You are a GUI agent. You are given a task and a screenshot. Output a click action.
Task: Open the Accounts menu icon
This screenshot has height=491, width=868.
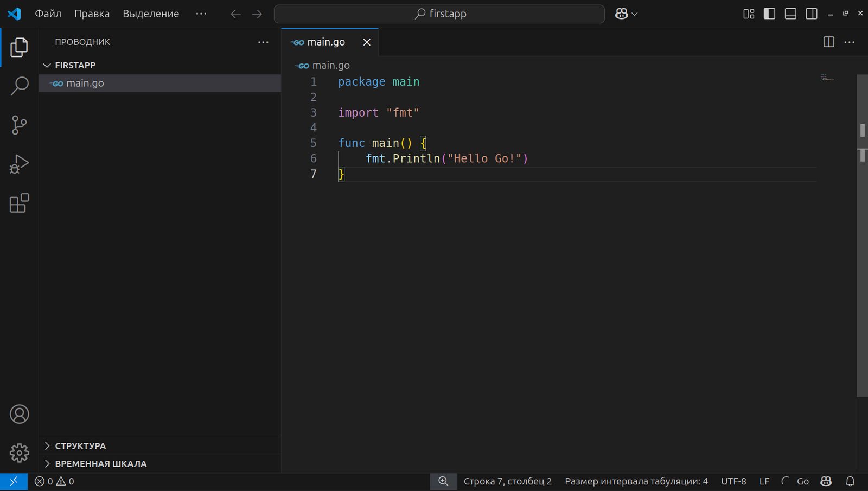(20, 414)
